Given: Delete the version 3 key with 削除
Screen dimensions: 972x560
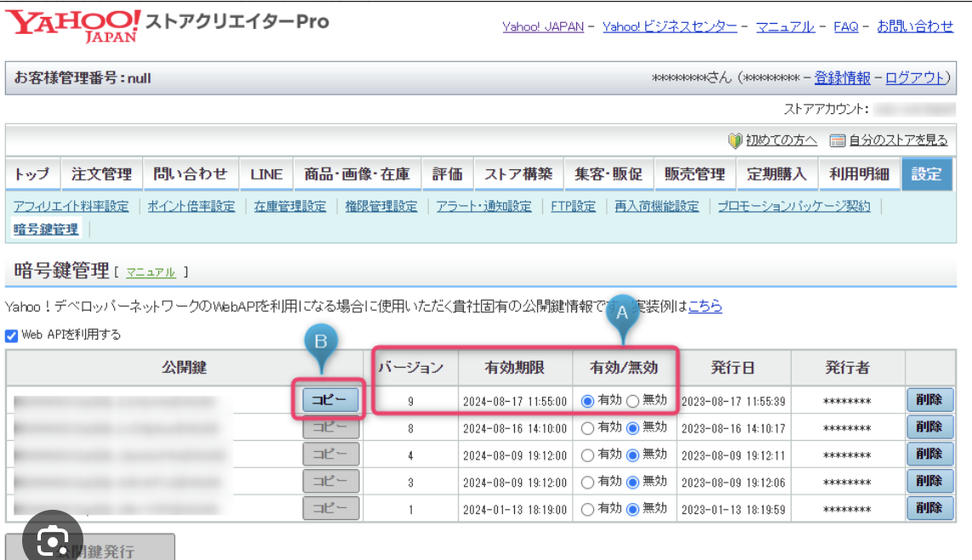Looking at the screenshot, I should (x=929, y=481).
